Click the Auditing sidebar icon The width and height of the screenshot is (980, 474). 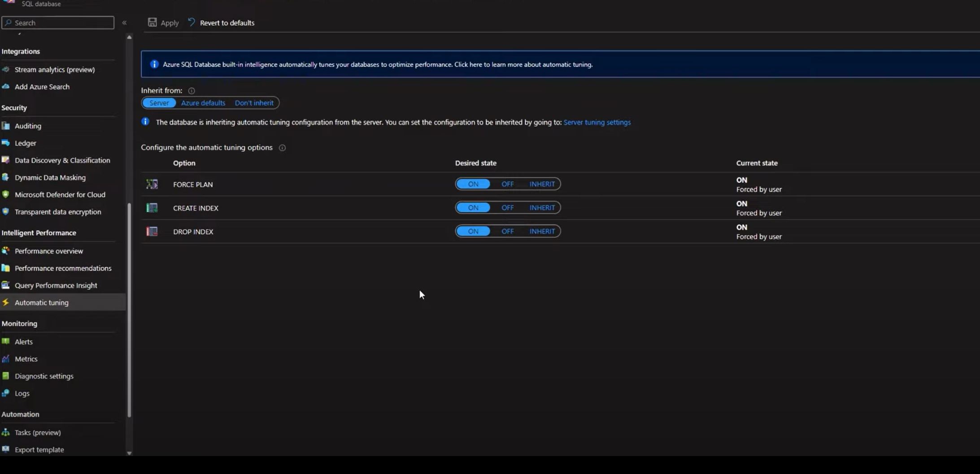pos(6,126)
